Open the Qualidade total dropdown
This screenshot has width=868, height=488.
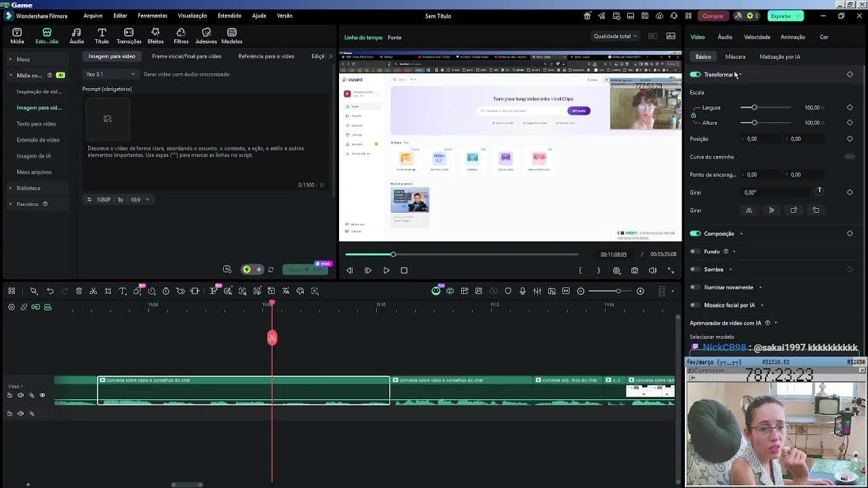(615, 36)
